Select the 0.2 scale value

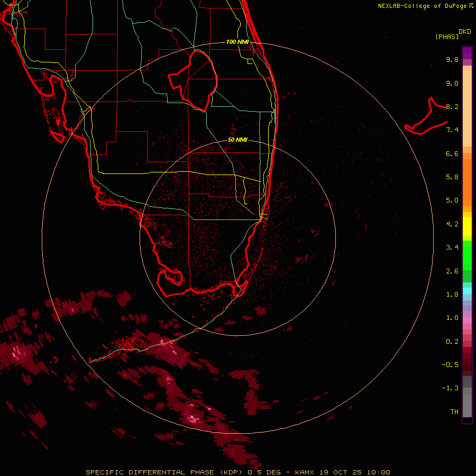coord(452,342)
